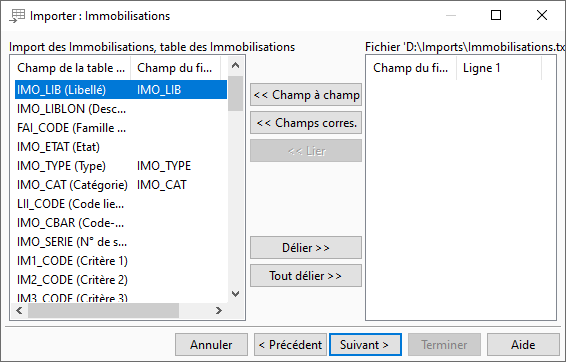This screenshot has height=362, width=566.
Task: Select the IMO_CAT (Catégorie) row
Action: tap(121, 185)
